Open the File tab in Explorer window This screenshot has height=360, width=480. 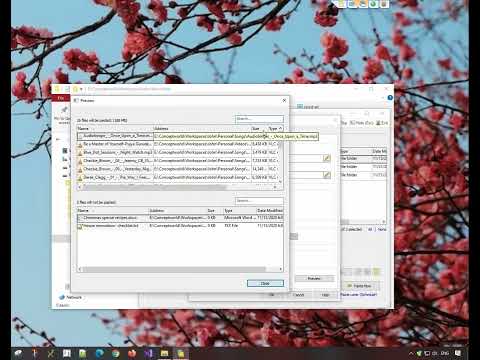click(61, 98)
